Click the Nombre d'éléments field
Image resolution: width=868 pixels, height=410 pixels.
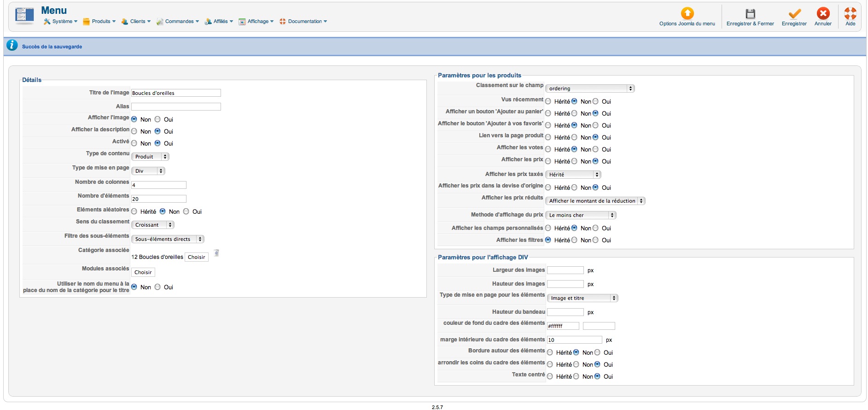[x=159, y=199]
